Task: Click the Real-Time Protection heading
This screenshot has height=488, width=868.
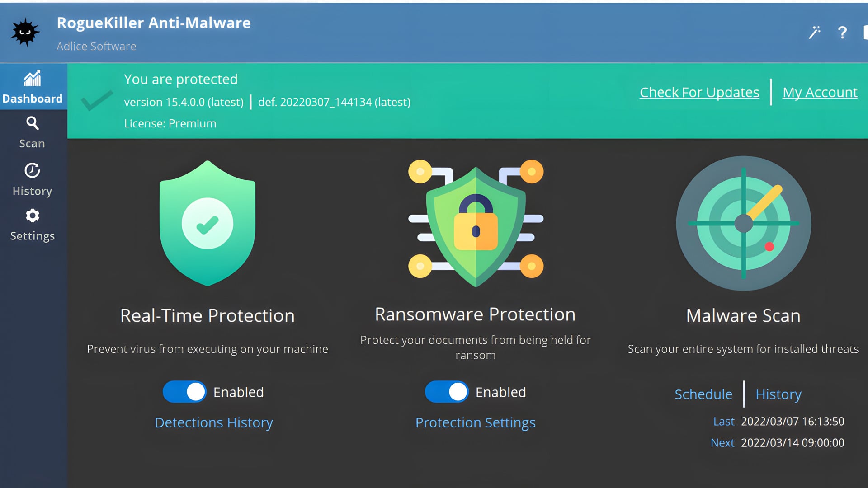Action: pos(208,315)
